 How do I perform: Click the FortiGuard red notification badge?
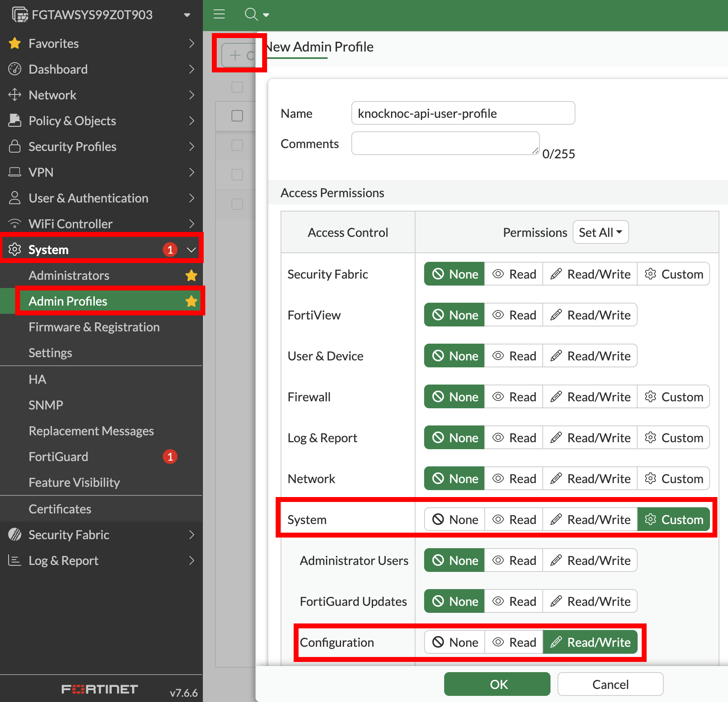point(170,457)
